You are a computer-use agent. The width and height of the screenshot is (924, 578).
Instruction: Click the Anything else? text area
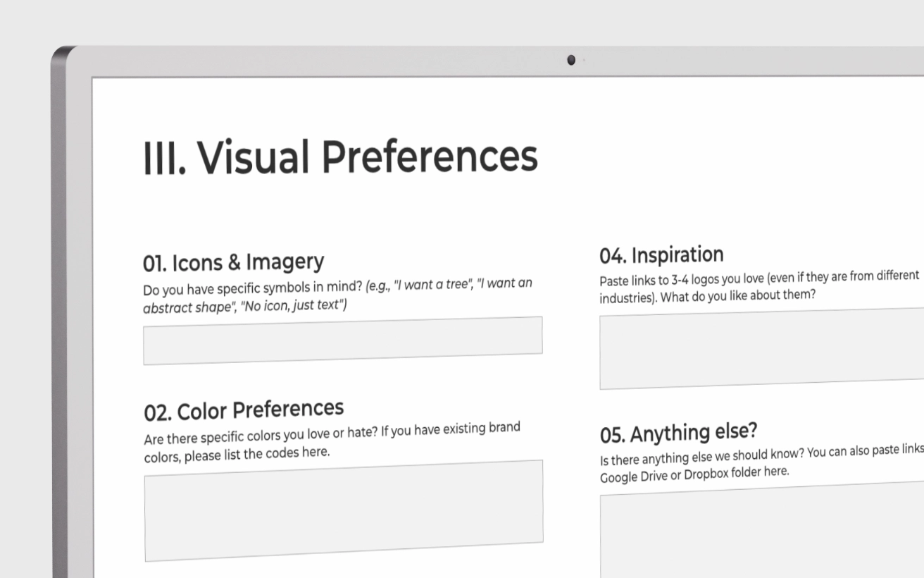tap(762, 531)
